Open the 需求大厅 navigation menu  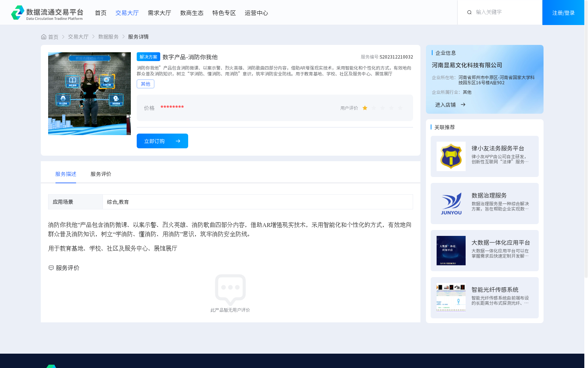tap(159, 13)
